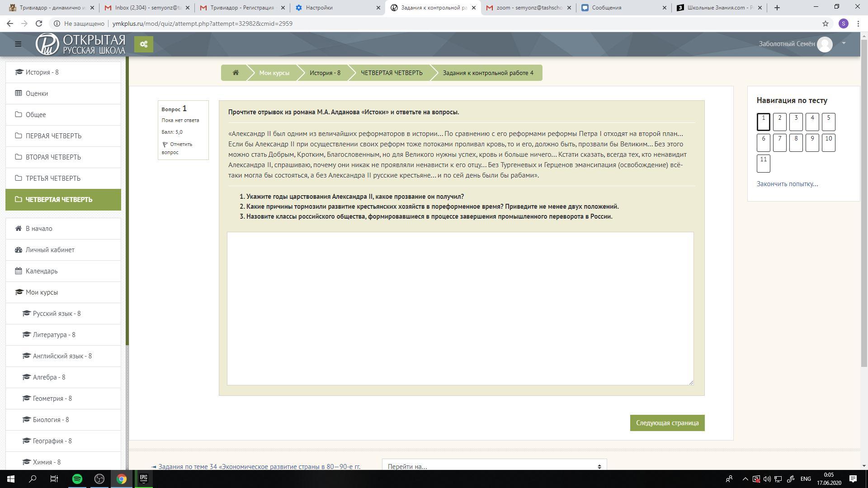Screen dimensions: 868x488
Task: Open ТРЕТЬЯ ЧЕТВЕРТЬ section in sidebar
Action: point(53,178)
